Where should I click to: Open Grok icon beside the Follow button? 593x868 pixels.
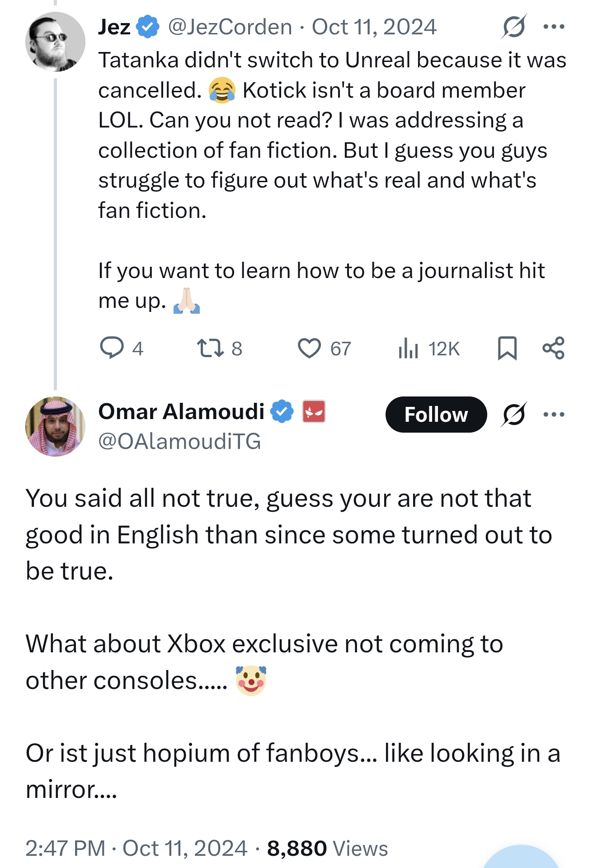click(x=514, y=414)
